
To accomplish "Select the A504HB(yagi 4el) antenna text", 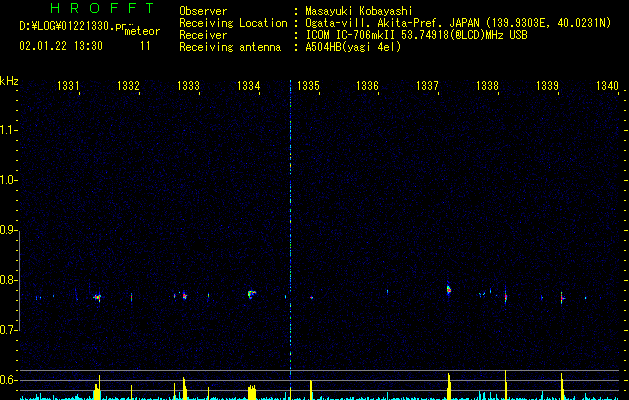I will click(x=353, y=47).
